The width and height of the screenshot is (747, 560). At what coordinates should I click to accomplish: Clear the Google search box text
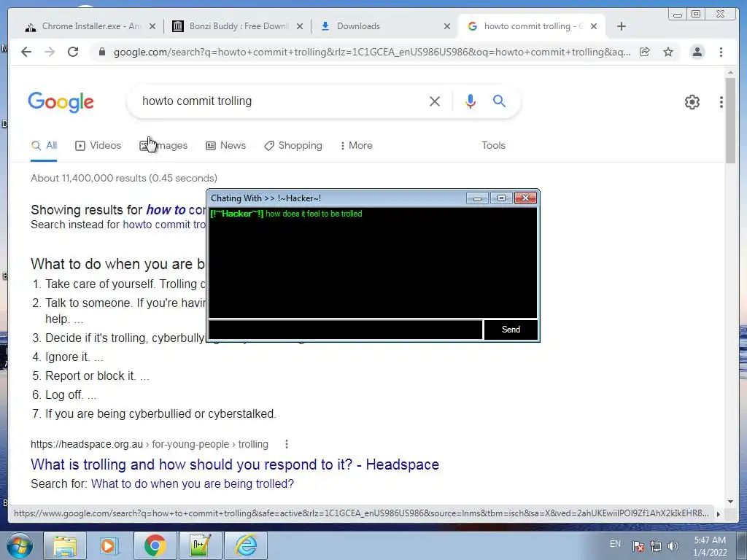[x=435, y=101]
